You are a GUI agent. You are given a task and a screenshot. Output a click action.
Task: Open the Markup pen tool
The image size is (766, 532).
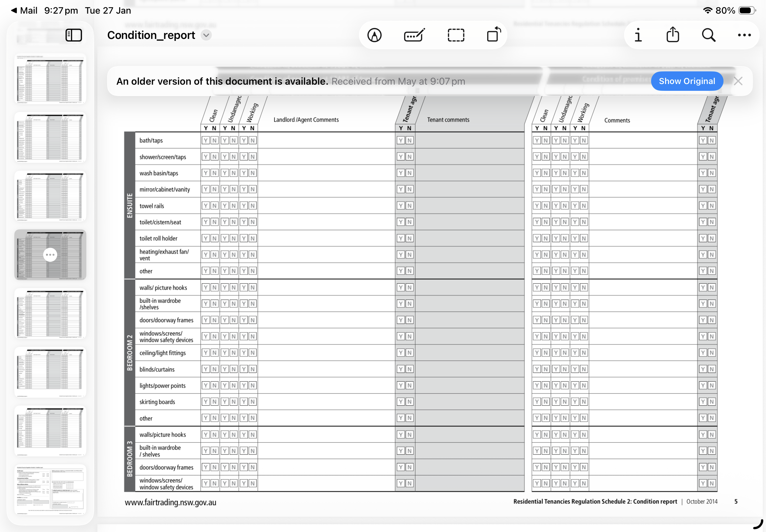point(375,35)
